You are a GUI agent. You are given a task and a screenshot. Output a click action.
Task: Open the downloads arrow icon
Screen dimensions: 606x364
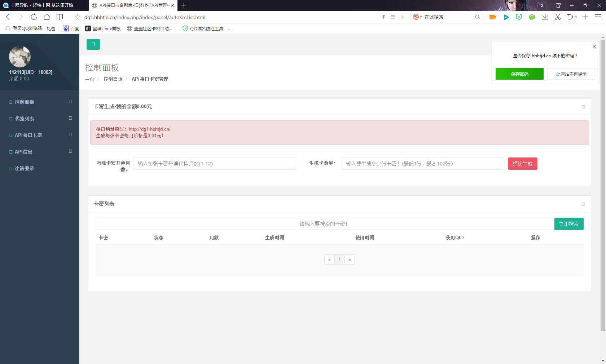(x=545, y=17)
